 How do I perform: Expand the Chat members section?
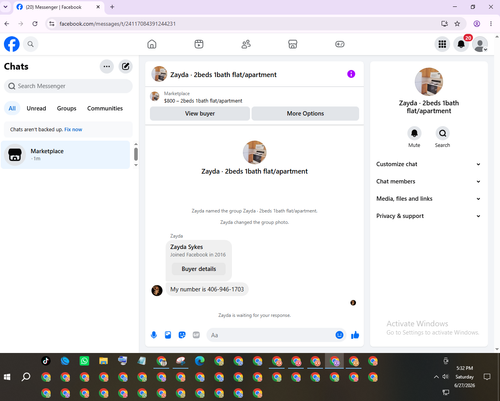pyautogui.click(x=429, y=181)
